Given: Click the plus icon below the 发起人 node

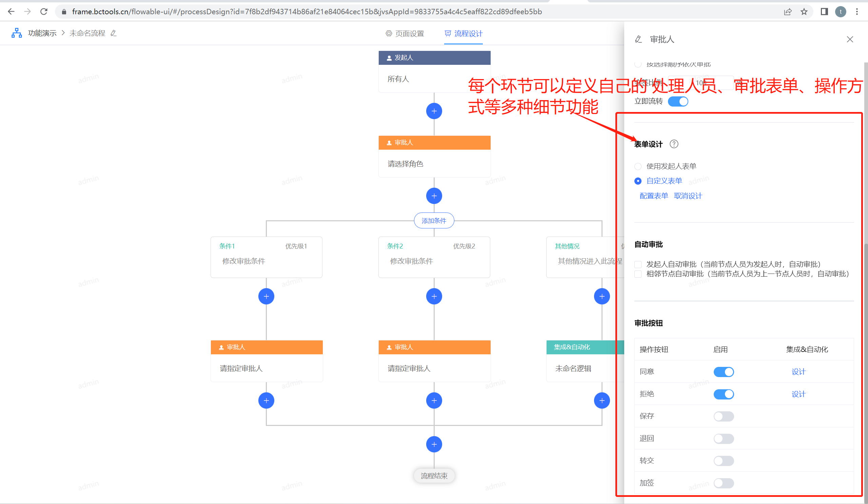Looking at the screenshot, I should [x=434, y=111].
